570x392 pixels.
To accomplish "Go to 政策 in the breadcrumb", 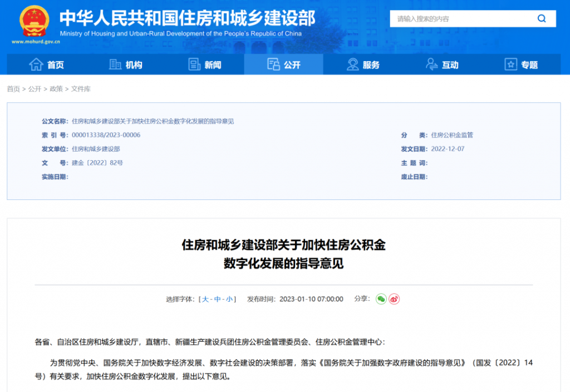I will (x=56, y=89).
